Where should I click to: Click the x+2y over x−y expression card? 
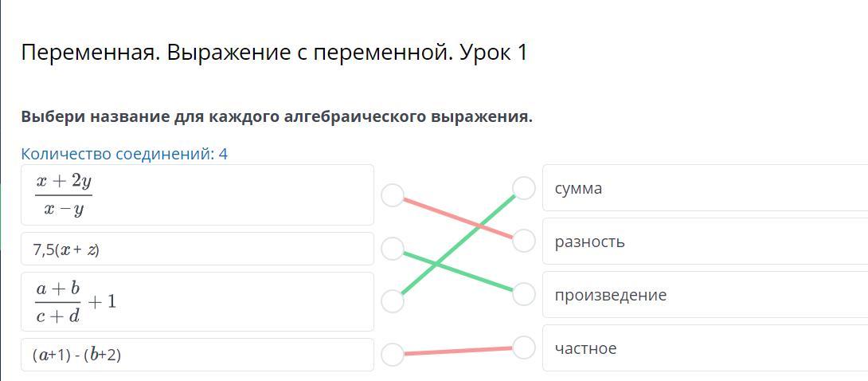197,195
